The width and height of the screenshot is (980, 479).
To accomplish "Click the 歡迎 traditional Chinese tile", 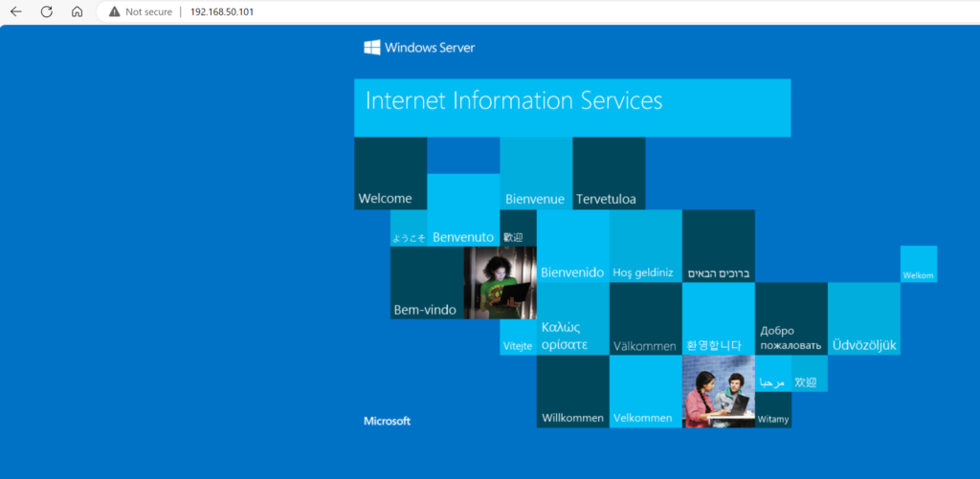I will (518, 228).
